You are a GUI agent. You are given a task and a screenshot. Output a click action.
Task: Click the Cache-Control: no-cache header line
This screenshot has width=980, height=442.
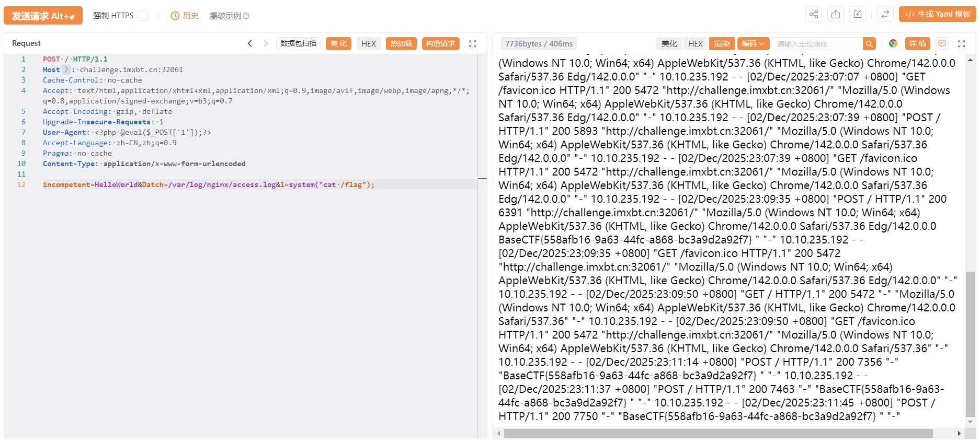coord(93,80)
